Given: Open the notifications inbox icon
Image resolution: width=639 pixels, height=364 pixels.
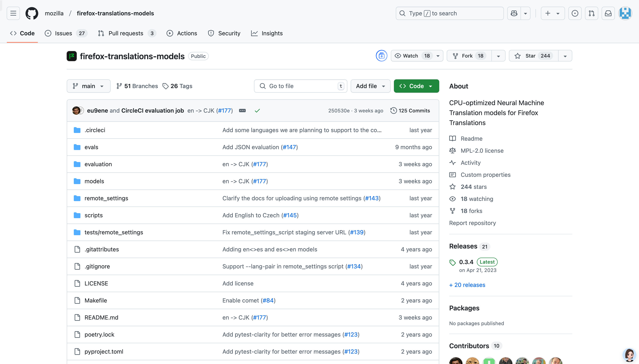Looking at the screenshot, I should coord(608,13).
